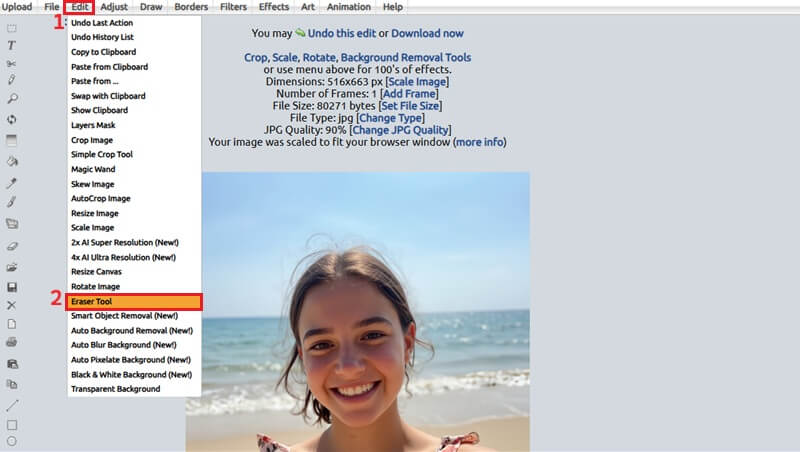This screenshot has height=452, width=800.
Task: Click the printer icon
Action: [x=12, y=342]
